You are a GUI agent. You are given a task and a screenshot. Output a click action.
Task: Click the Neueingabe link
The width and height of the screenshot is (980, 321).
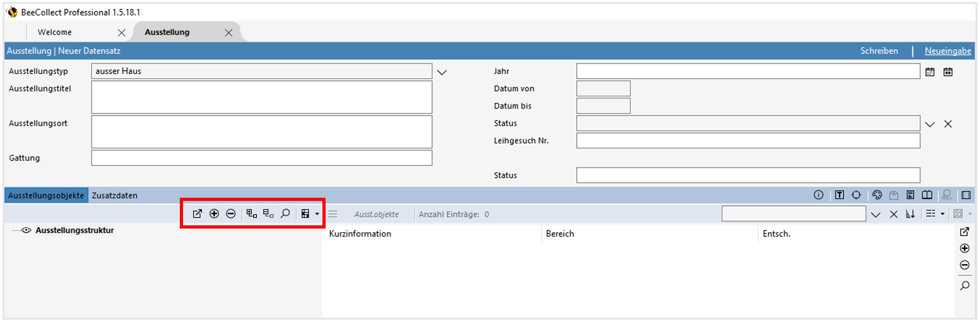(x=947, y=51)
